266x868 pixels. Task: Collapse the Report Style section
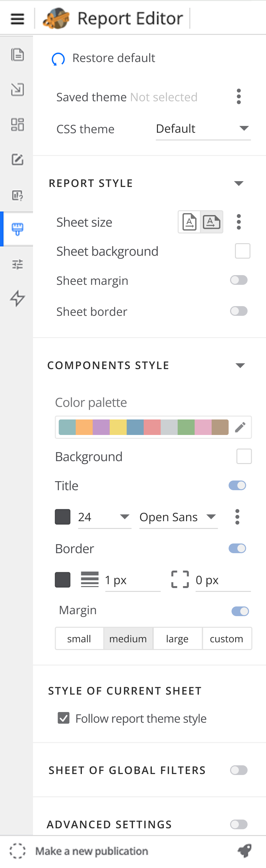click(239, 183)
